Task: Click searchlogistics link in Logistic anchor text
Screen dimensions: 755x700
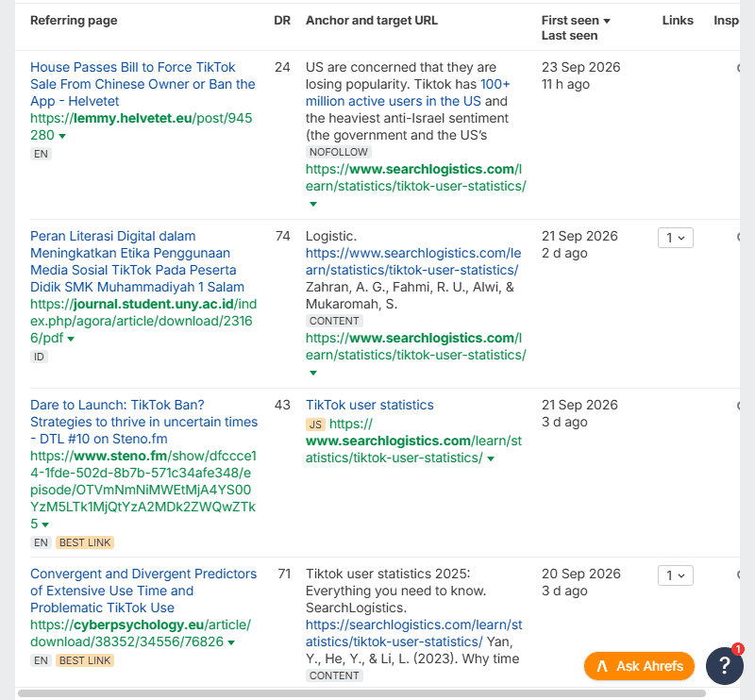Action: click(x=413, y=261)
